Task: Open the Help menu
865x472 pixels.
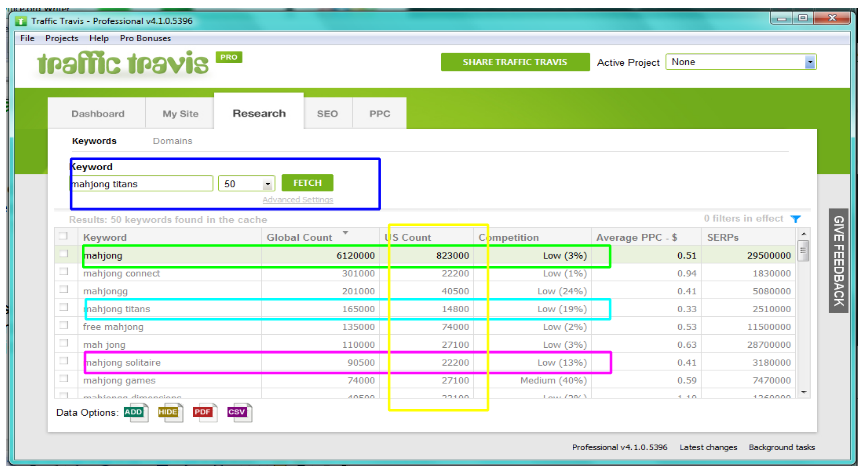Action: pos(99,38)
